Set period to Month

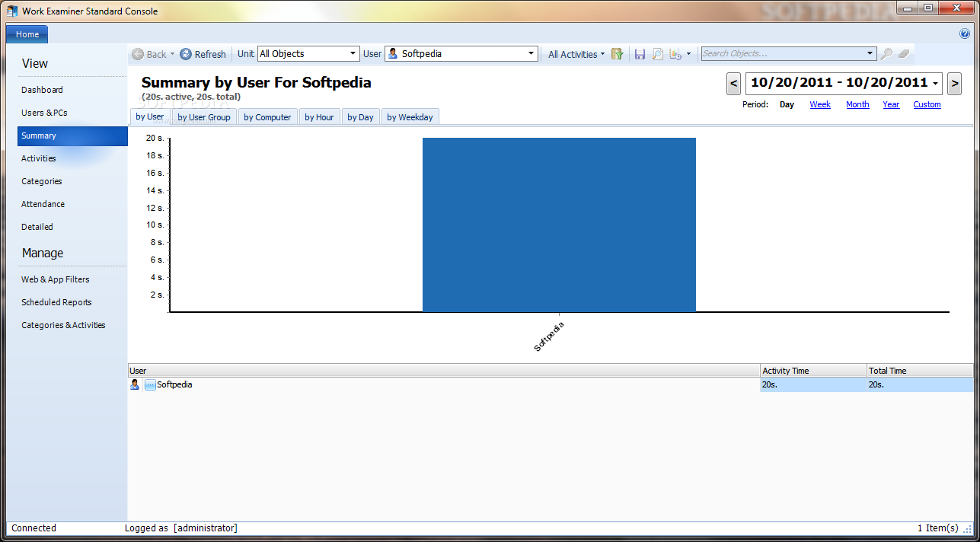point(857,104)
